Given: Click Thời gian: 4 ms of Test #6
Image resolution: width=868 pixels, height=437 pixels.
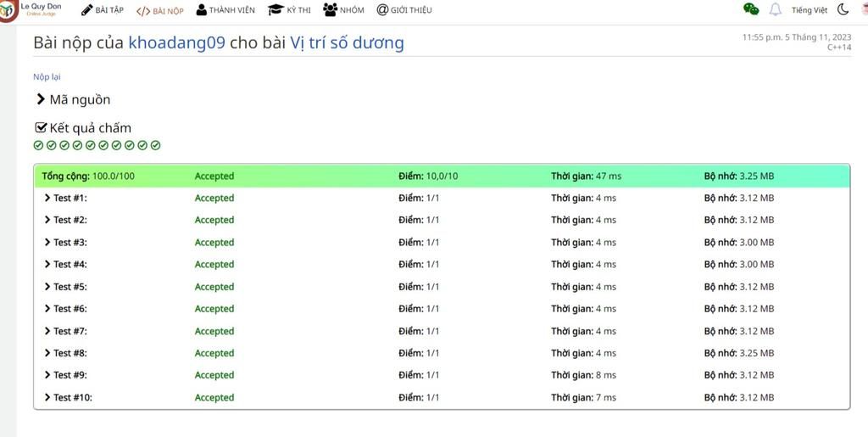Looking at the screenshot, I should (x=583, y=309).
